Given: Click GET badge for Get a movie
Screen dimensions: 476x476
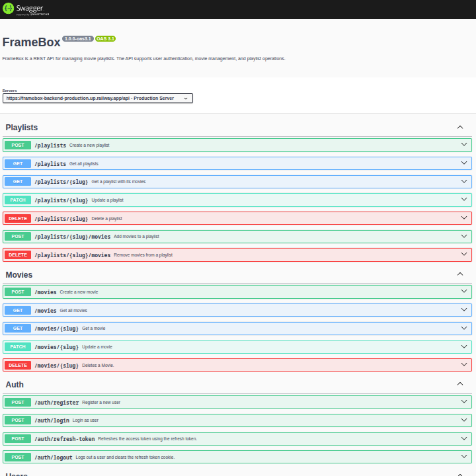Looking at the screenshot, I should [x=18, y=329].
